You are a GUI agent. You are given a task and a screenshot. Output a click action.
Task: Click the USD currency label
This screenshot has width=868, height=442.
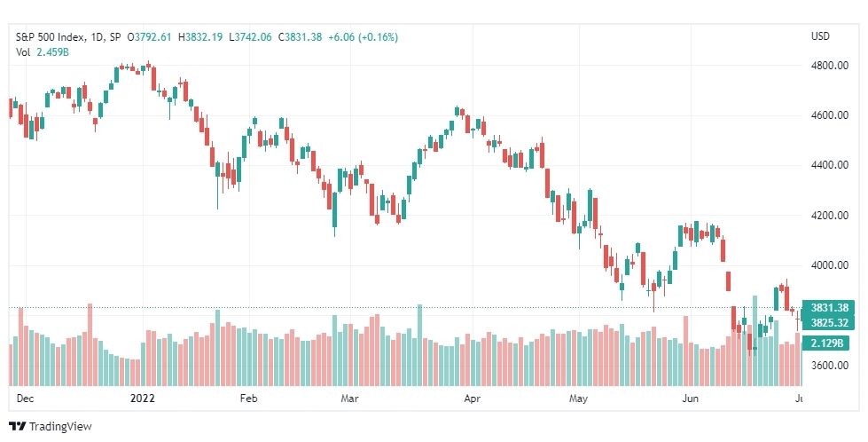pyautogui.click(x=820, y=36)
